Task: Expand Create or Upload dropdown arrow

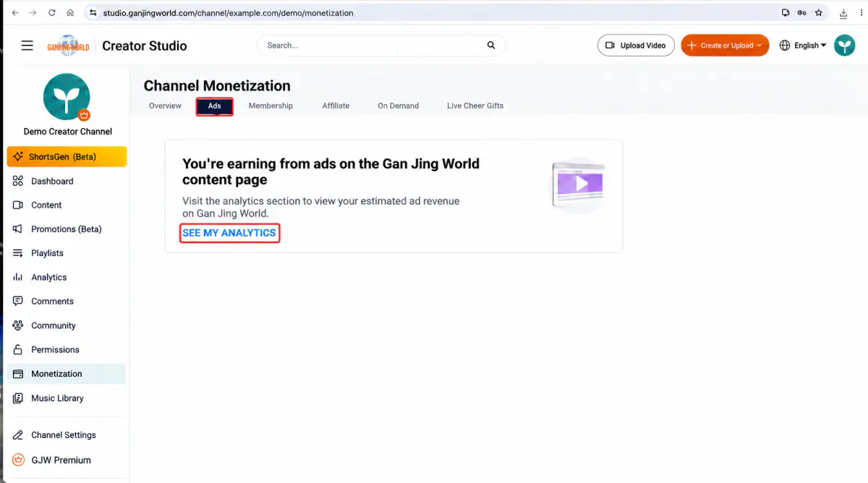Action: (x=759, y=46)
